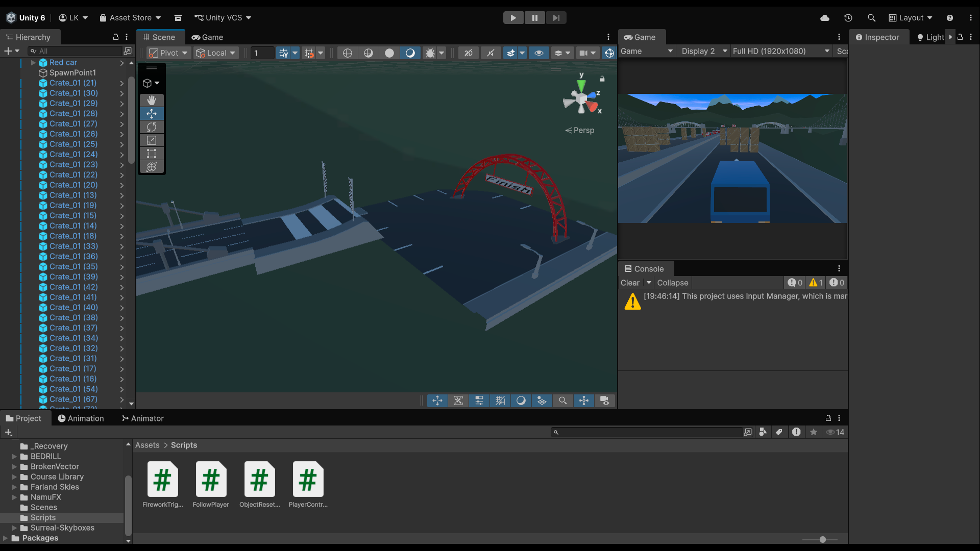
Task: Select the Rotate tool in Scene
Action: pyautogui.click(x=152, y=127)
